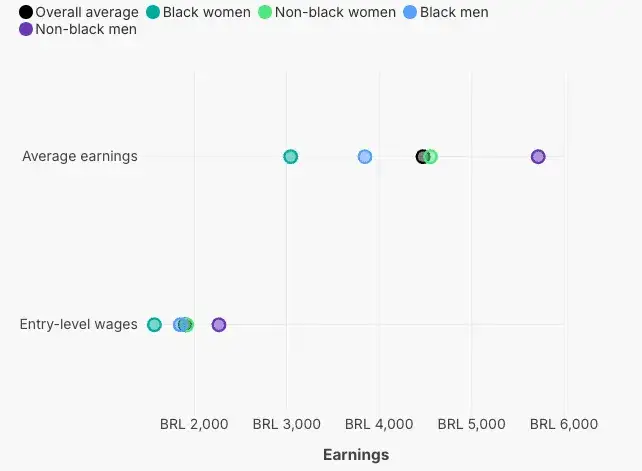This screenshot has width=642, height=471.
Task: Hide the Non-black men series via legend text
Action: point(86,29)
